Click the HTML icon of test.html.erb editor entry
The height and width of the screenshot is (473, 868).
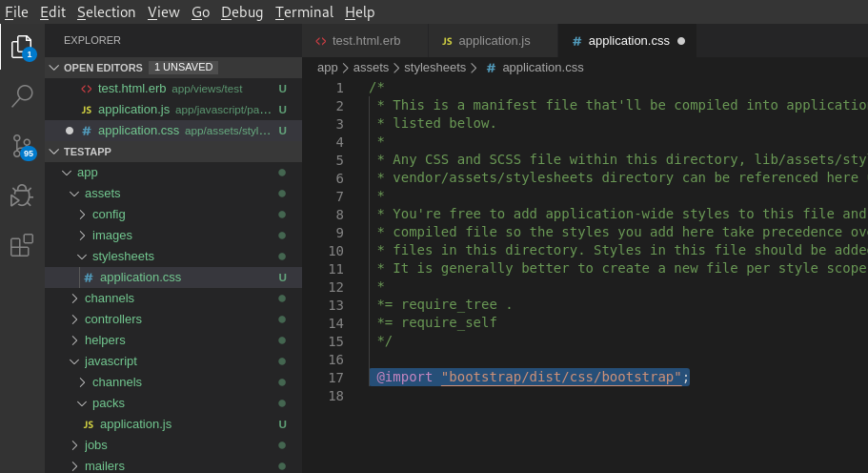(87, 89)
